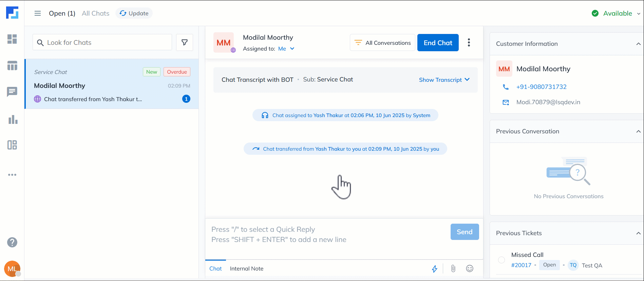Screen dimensions: 644x281
Task: Open phone number +91-9080731732 link
Action: (541, 87)
